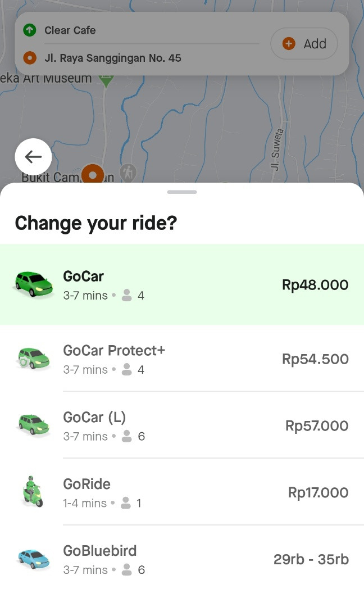The height and width of the screenshot is (607, 364).
Task: Edit the Clear Cafe pickup location
Action: 140,30
